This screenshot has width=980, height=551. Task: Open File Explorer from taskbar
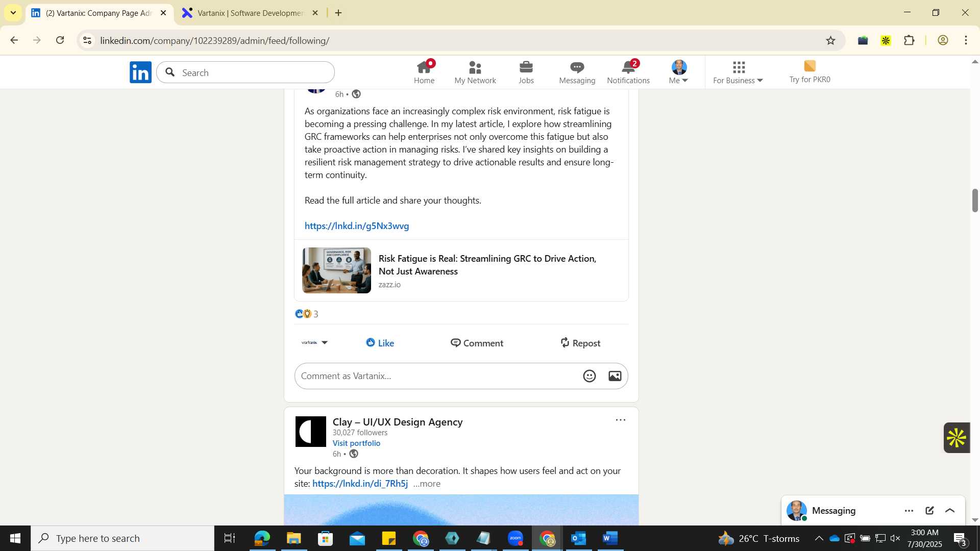click(293, 538)
